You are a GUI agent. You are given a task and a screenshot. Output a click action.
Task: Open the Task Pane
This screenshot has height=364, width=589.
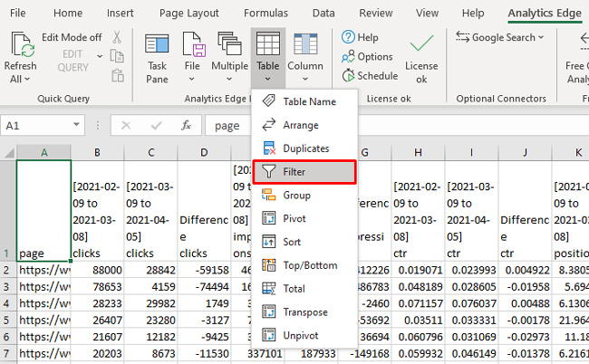157,55
